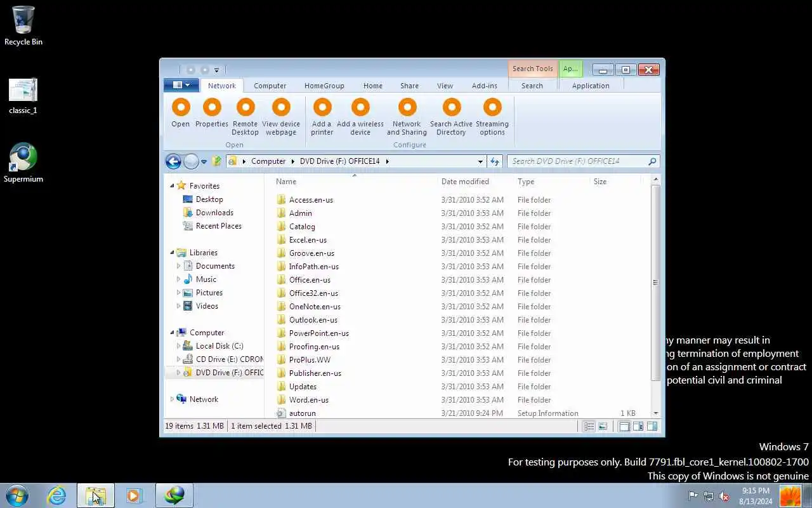Click the Action Center flag tray icon
Viewport: 812px width, 508px height.
[x=693, y=496]
